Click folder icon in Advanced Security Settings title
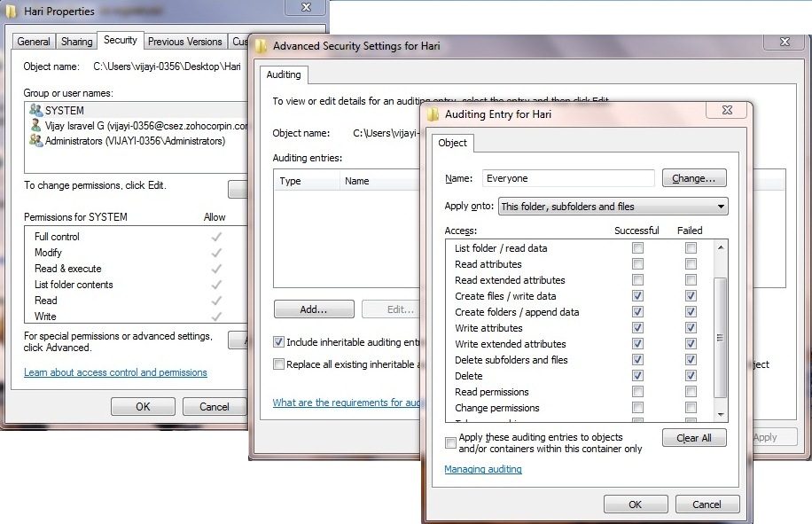Screen dimensions: 812x524 coord(261,45)
